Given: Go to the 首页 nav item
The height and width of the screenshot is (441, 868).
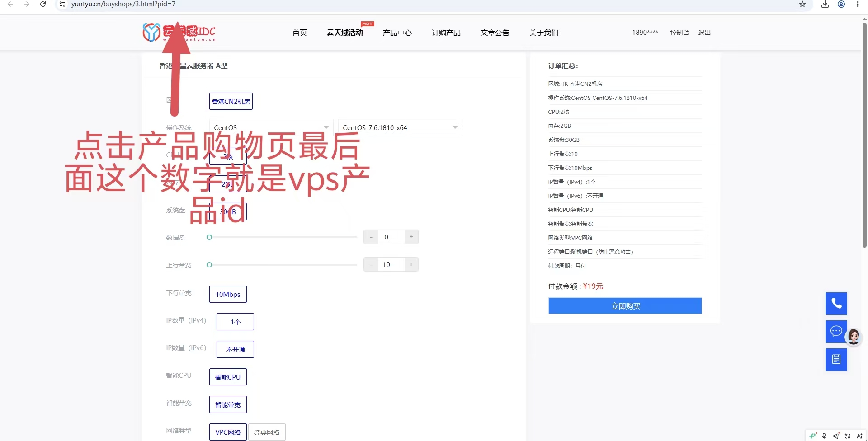Looking at the screenshot, I should [x=300, y=33].
